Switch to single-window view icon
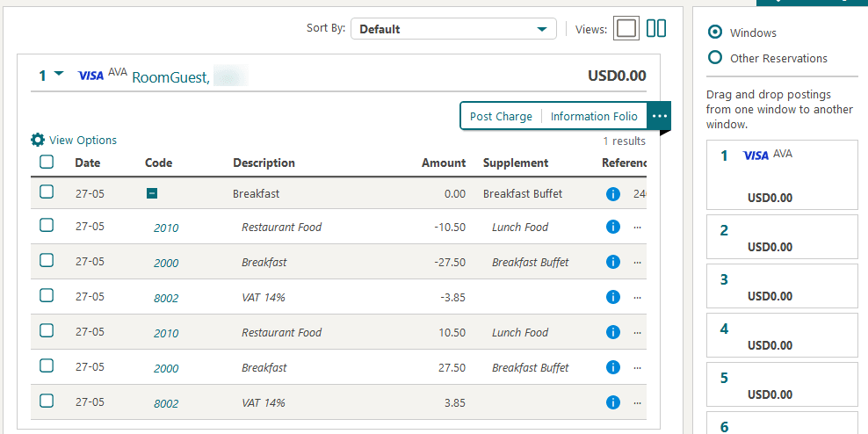Screen dimensions: 868x434 tap(626, 29)
